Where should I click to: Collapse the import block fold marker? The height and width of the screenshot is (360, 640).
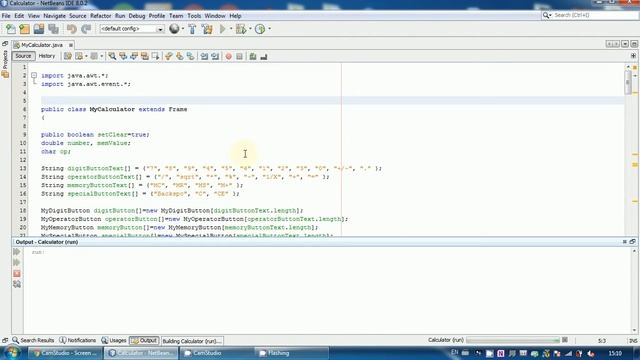pos(34,76)
